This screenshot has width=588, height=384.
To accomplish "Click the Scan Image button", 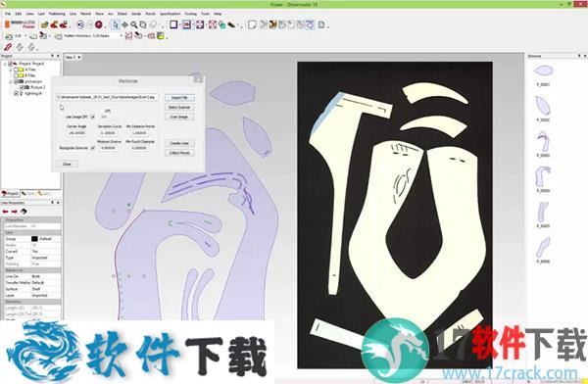I will [x=179, y=117].
